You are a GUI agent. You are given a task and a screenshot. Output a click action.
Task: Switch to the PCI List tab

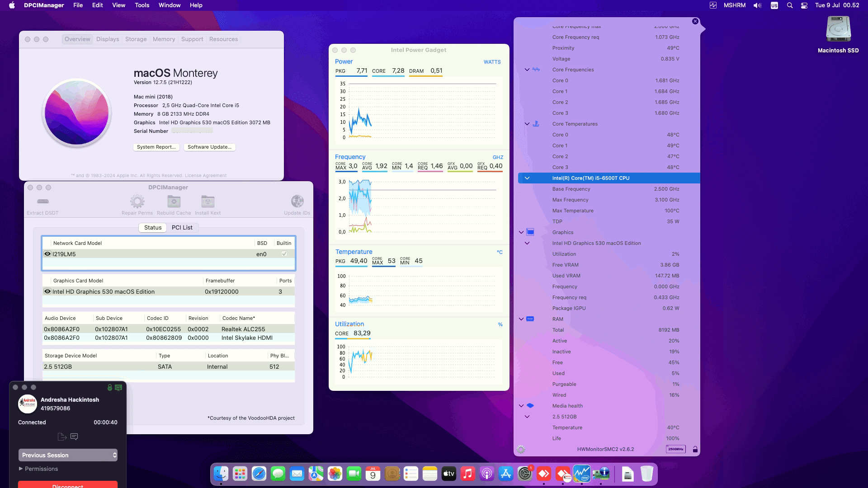[182, 227]
